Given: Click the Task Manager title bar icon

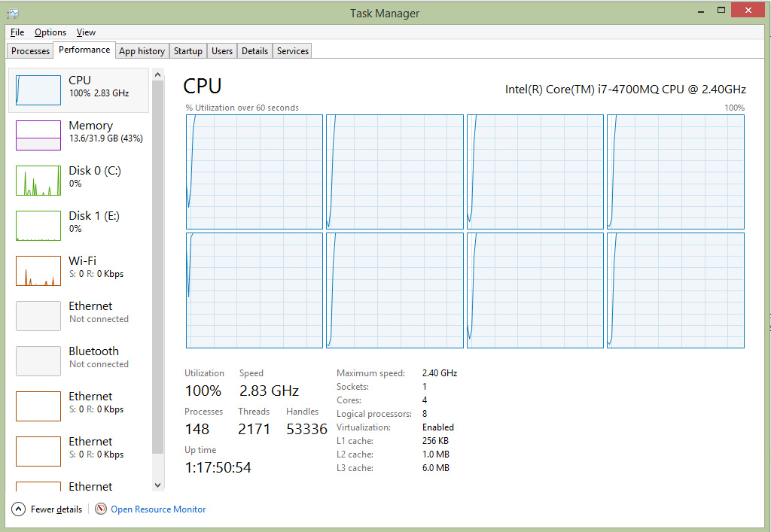Looking at the screenshot, I should [x=13, y=14].
